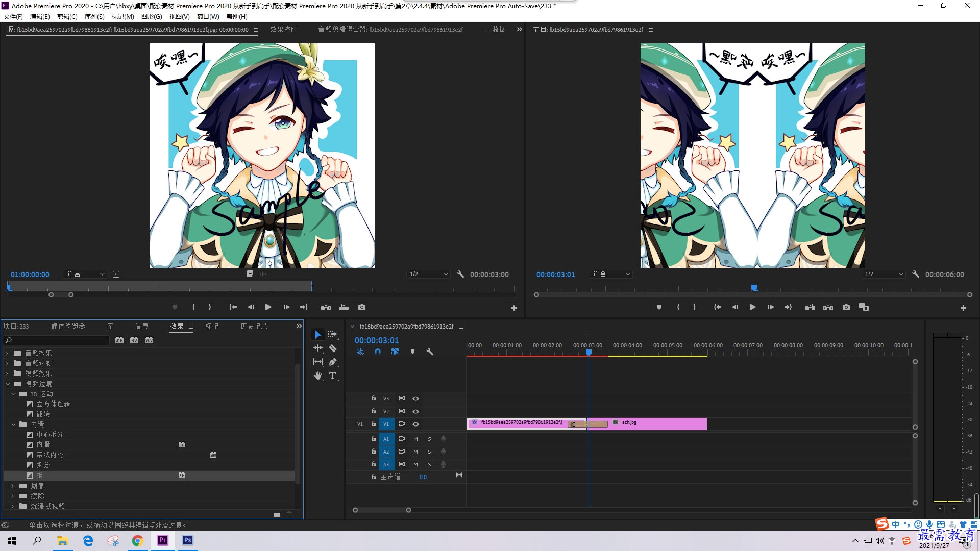Open Program monitor playback resolution 1/2 dropdown

[x=884, y=274]
